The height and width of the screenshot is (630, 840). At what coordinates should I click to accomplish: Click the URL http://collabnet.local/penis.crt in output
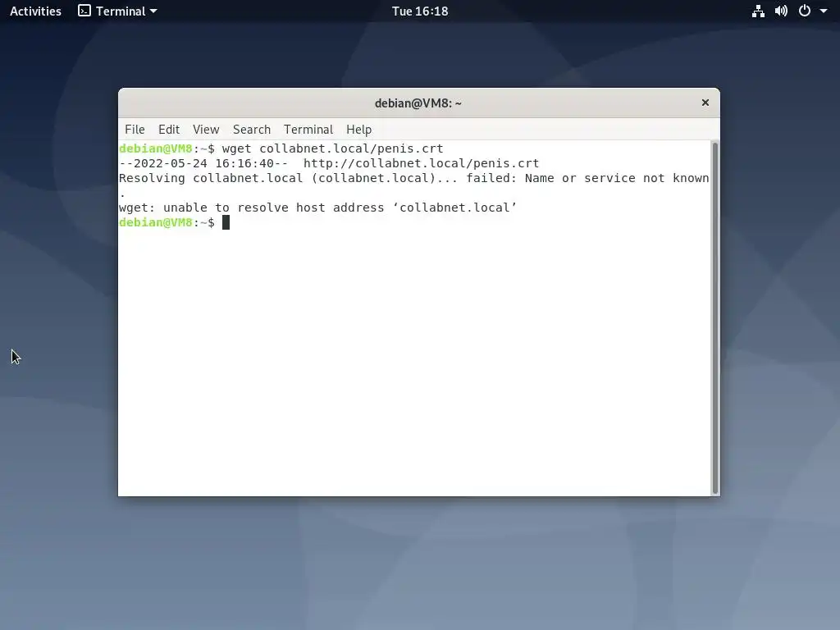click(x=421, y=163)
